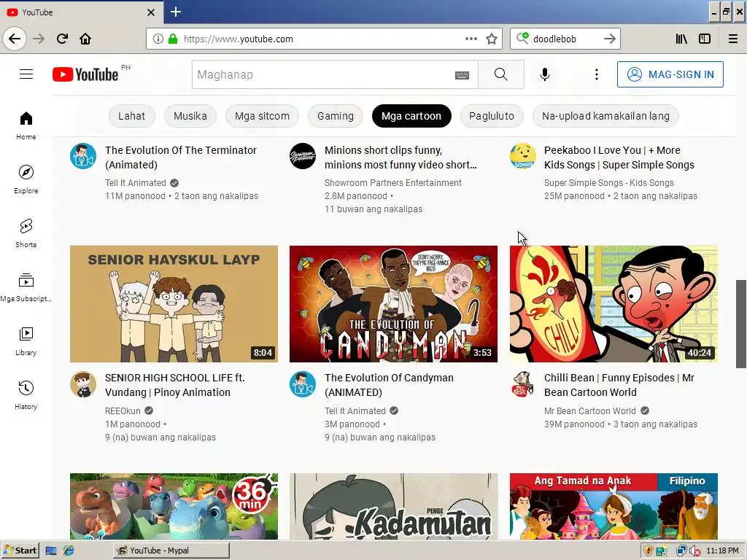This screenshot has height=560, width=747.
Task: Open page actions three-dot menu in address bar
Action: click(471, 39)
